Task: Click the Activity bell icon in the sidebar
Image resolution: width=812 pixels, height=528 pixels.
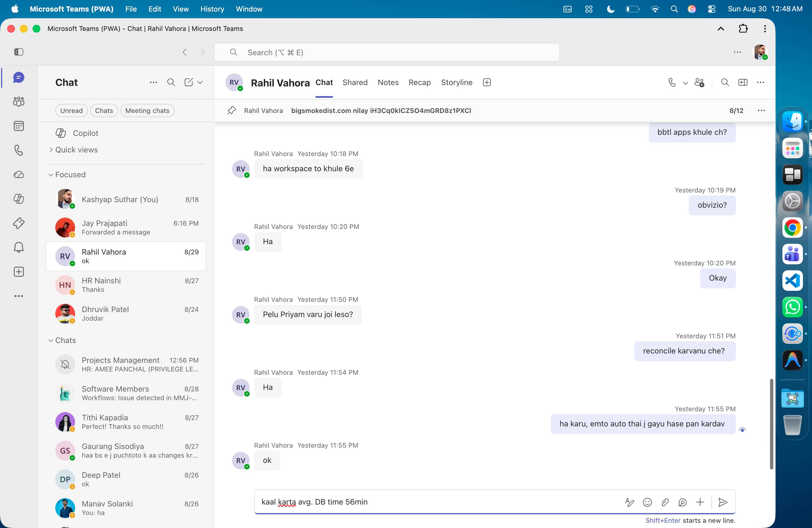Action: coord(19,247)
